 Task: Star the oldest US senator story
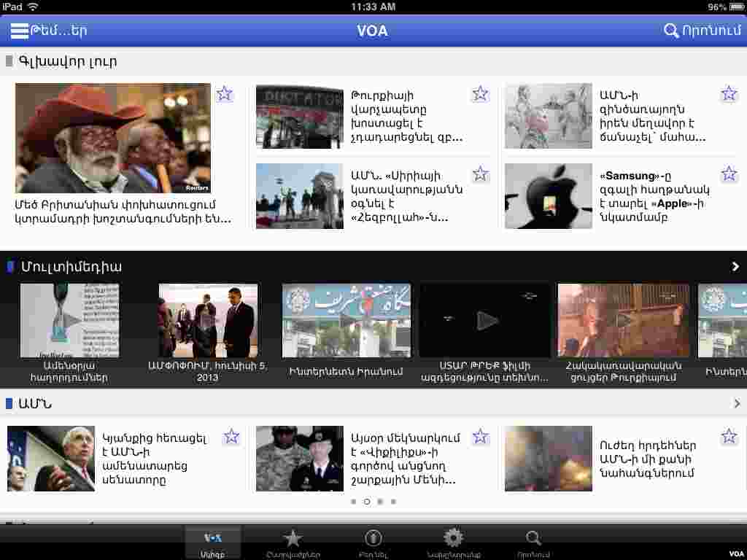pyautogui.click(x=231, y=436)
